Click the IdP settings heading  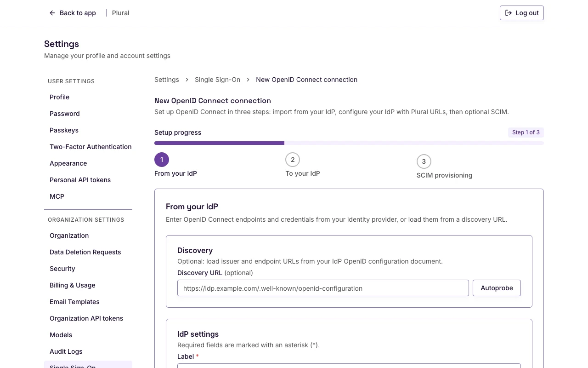coord(198,334)
